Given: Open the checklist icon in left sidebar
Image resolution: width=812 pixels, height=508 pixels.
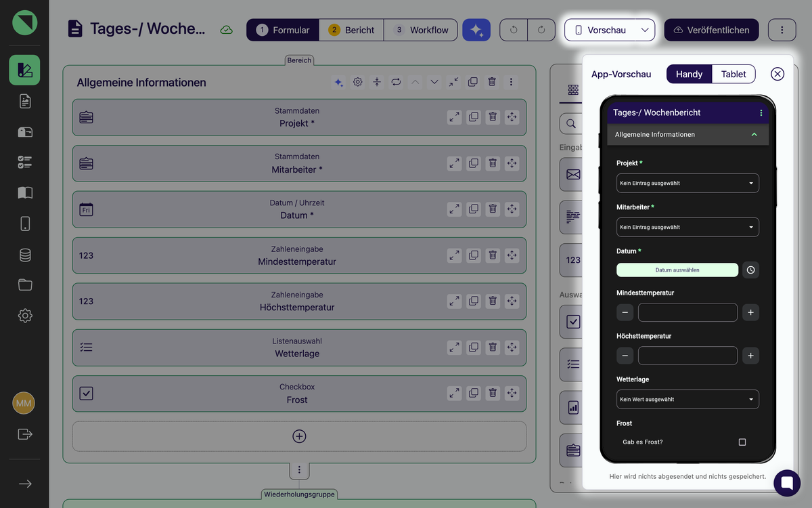Looking at the screenshot, I should (x=25, y=162).
